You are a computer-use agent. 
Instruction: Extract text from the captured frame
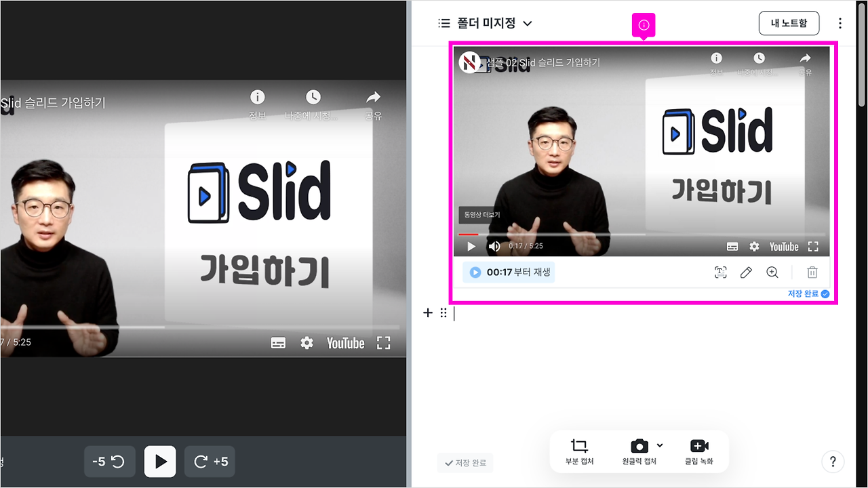(720, 272)
